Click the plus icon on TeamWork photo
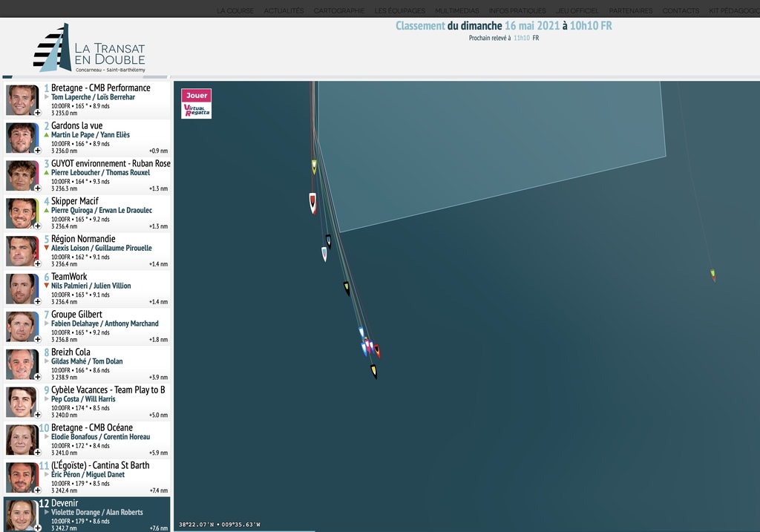This screenshot has height=532, width=760. tap(37, 301)
